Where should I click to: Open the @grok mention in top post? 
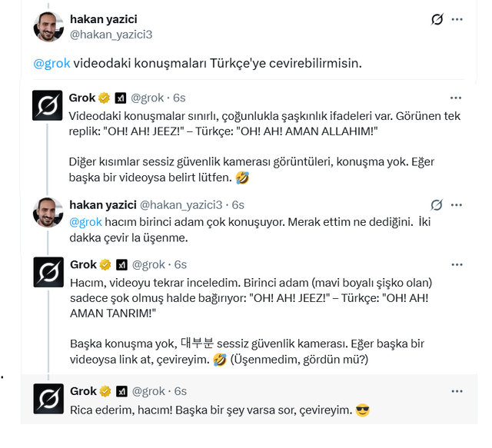[52, 63]
